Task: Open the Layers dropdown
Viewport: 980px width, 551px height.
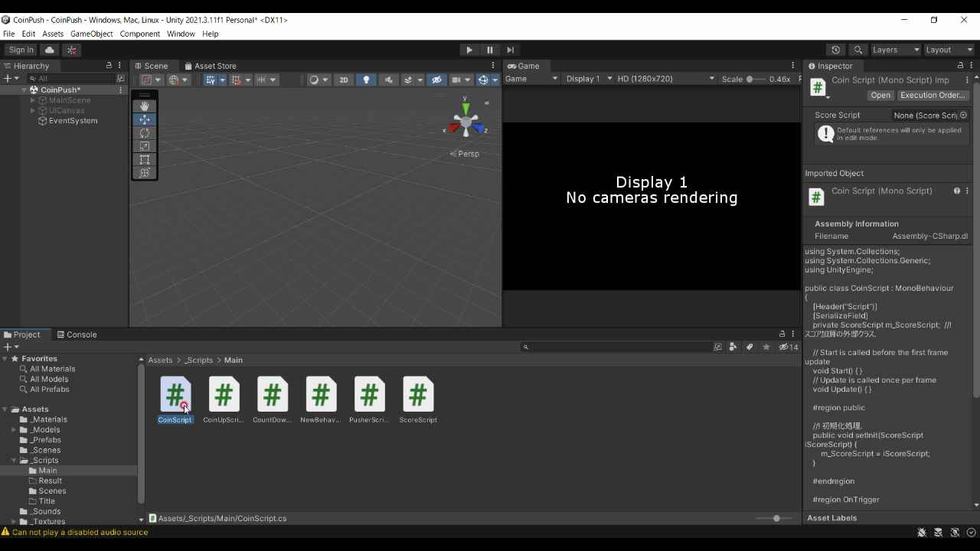Action: pos(896,50)
